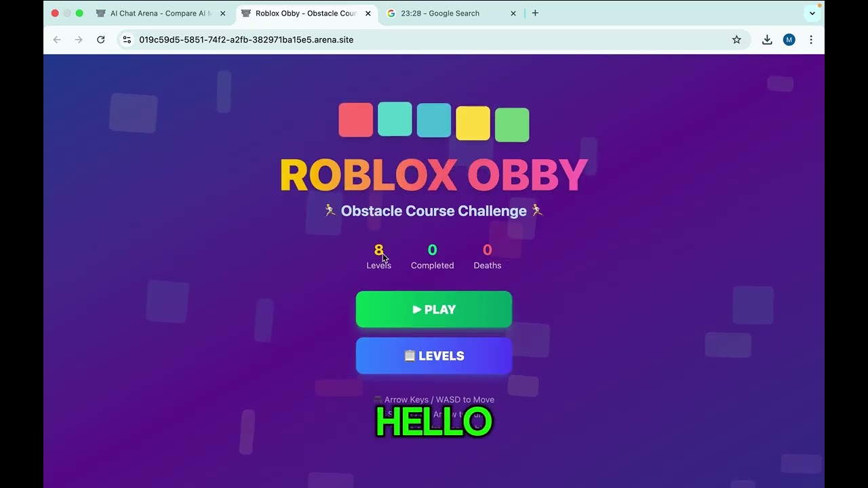Click the Arrow Keys / WASD hint text
Image resolution: width=868 pixels, height=488 pixels.
tap(434, 400)
